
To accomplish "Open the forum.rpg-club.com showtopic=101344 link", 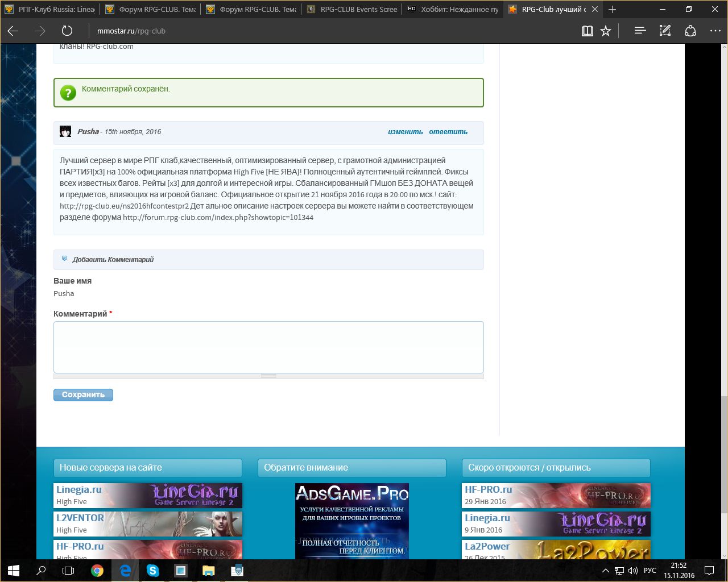I will (218, 218).
